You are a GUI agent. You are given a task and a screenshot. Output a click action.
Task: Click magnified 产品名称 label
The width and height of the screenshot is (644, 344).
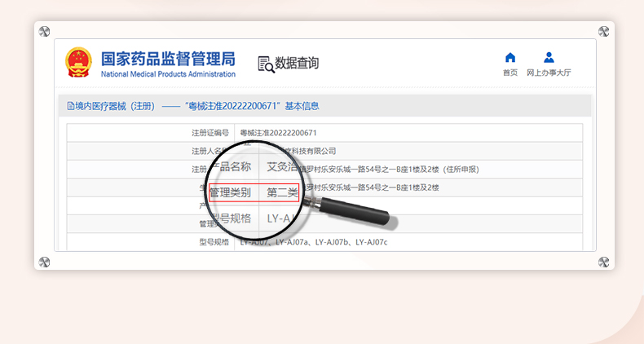point(231,166)
